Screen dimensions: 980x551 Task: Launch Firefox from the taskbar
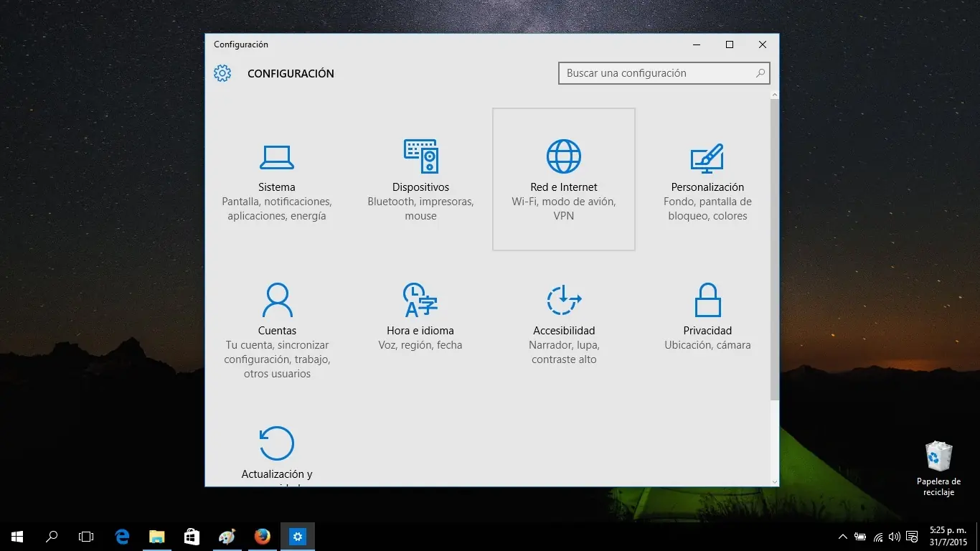pos(262,536)
